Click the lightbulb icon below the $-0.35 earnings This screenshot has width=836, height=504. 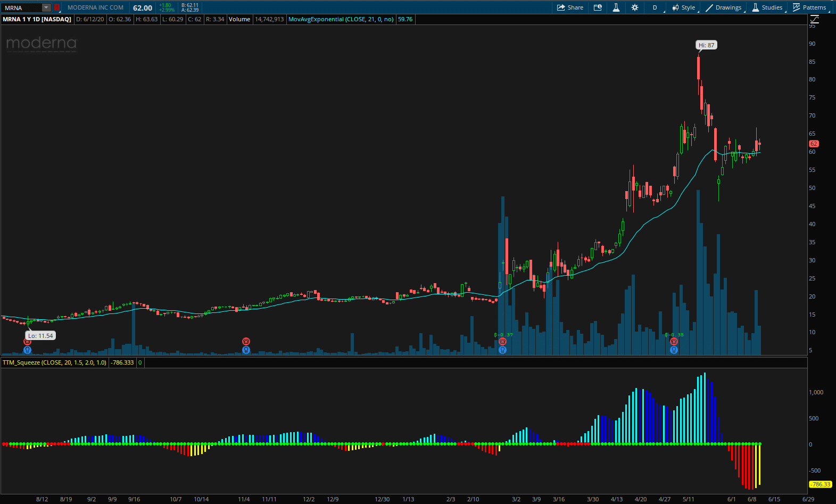[x=674, y=350]
